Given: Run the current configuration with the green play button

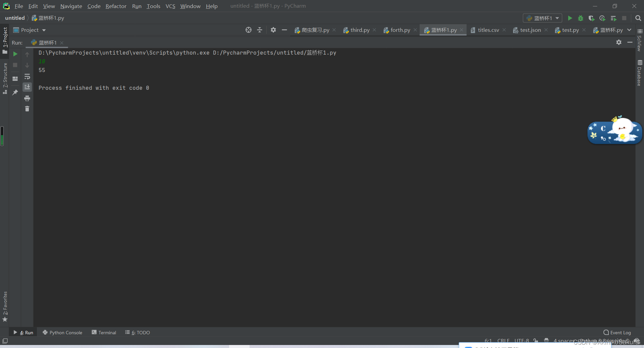Looking at the screenshot, I should [570, 18].
